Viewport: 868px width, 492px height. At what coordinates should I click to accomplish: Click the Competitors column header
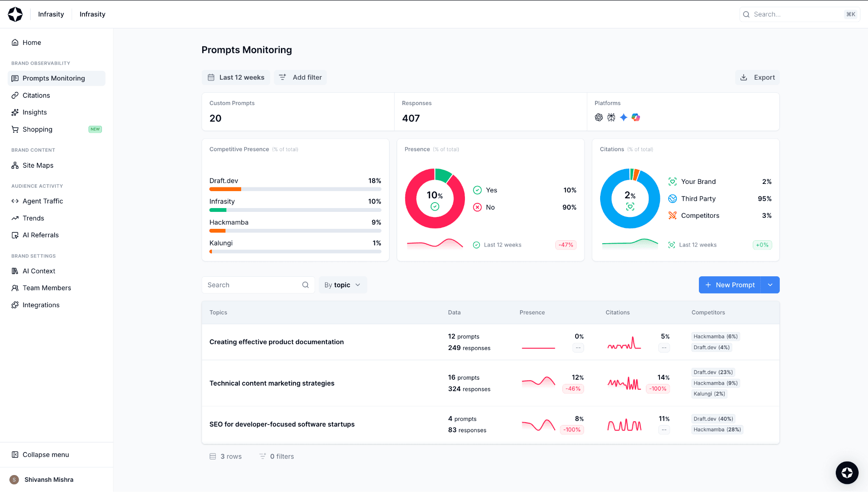tap(708, 313)
